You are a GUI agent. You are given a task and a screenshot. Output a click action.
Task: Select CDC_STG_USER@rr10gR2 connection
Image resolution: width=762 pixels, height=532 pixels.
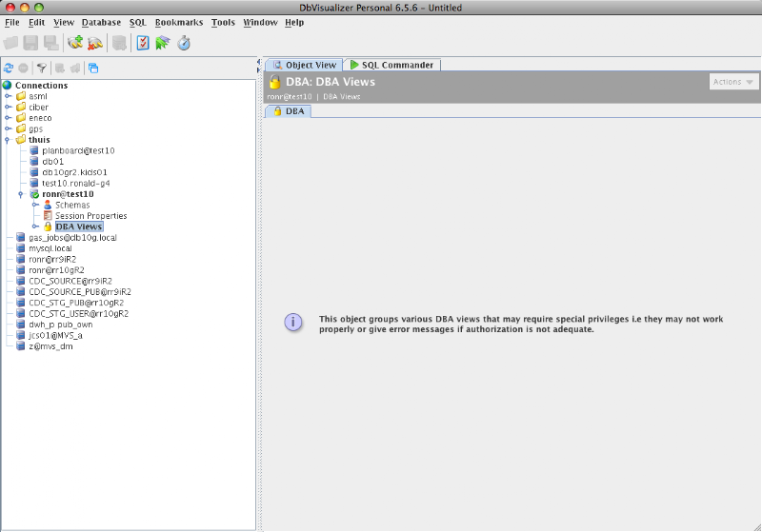point(79,313)
